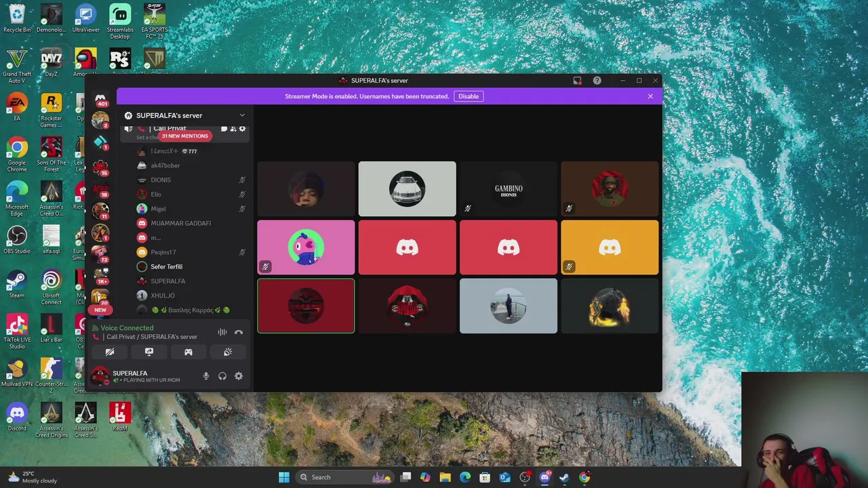Toggle deafen headphones button
This screenshot has width=868, height=488.
tap(222, 376)
